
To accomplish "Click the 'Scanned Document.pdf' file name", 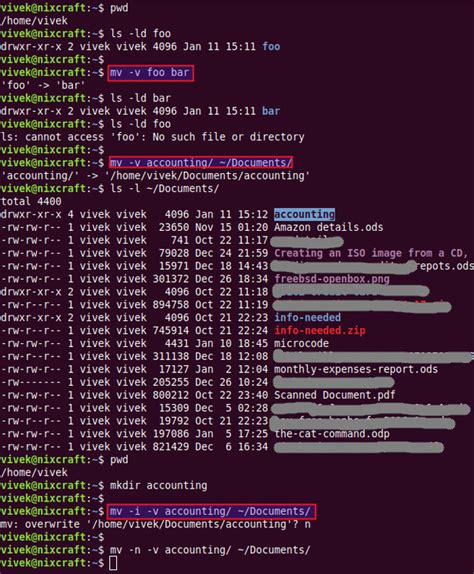I will 335,395.
